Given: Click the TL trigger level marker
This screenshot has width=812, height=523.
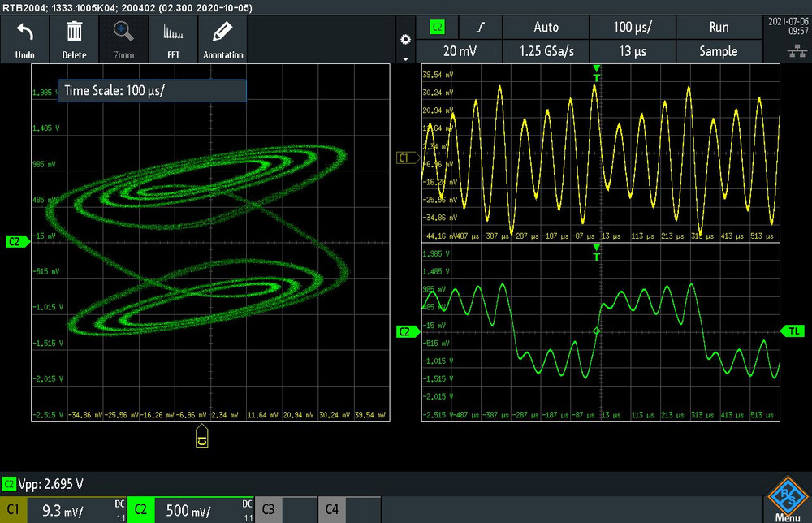Looking at the screenshot, I should point(793,331).
